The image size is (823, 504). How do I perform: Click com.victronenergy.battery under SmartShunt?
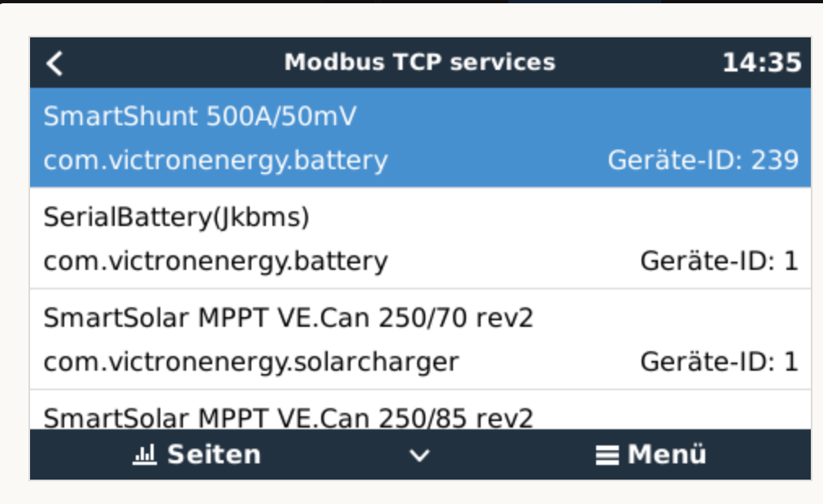216,160
